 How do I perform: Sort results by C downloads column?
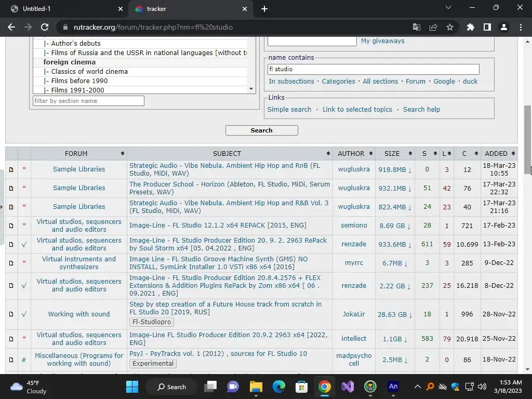pyautogui.click(x=467, y=154)
